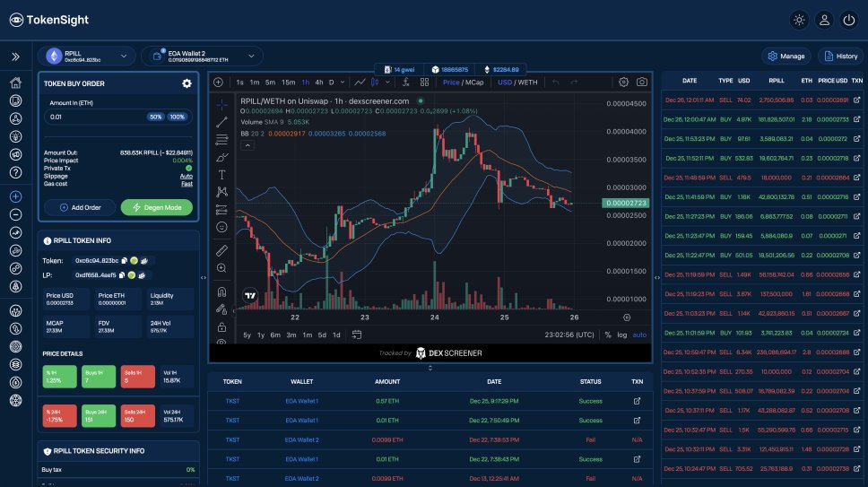Select the D chart interval
Image resolution: width=868 pixels, height=487 pixels.
click(x=332, y=83)
